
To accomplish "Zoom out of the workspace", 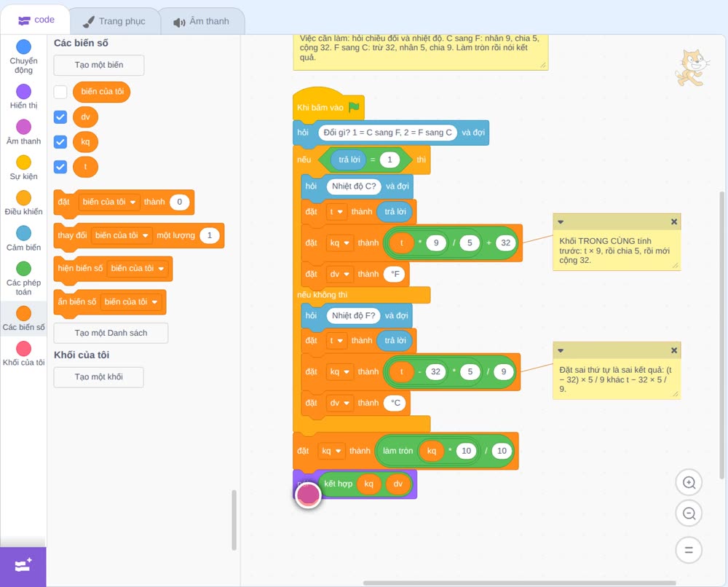I will (x=689, y=513).
